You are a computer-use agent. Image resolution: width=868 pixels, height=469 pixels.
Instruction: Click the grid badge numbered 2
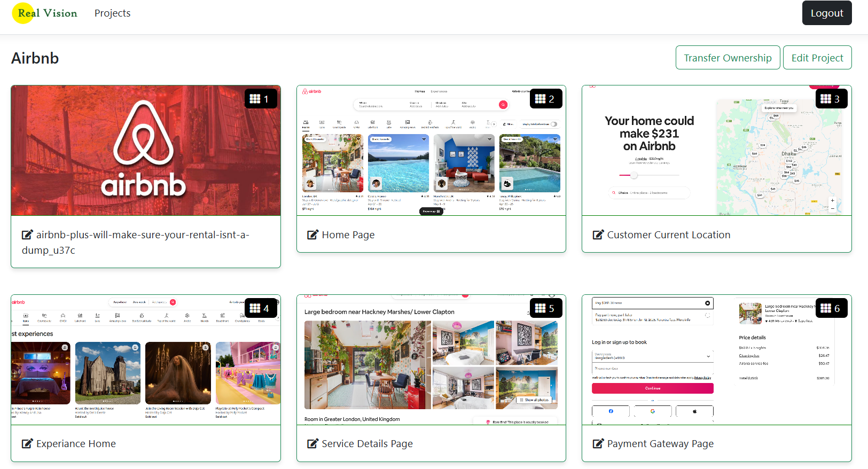tap(545, 99)
